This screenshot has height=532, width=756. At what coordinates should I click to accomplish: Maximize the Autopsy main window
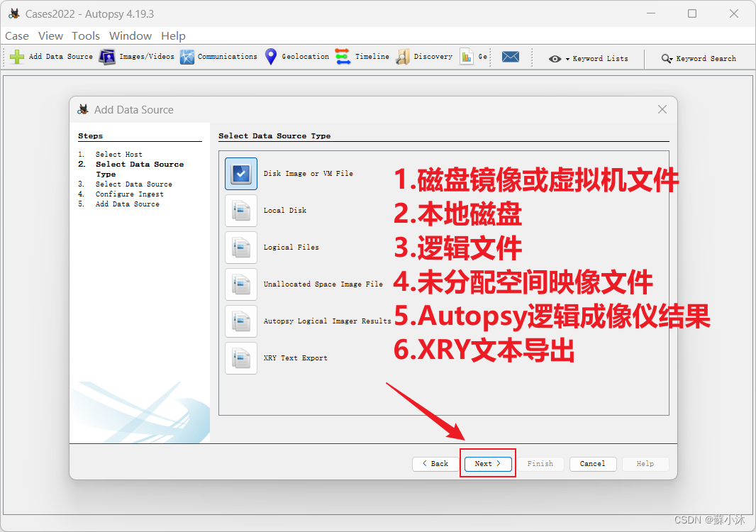click(692, 13)
